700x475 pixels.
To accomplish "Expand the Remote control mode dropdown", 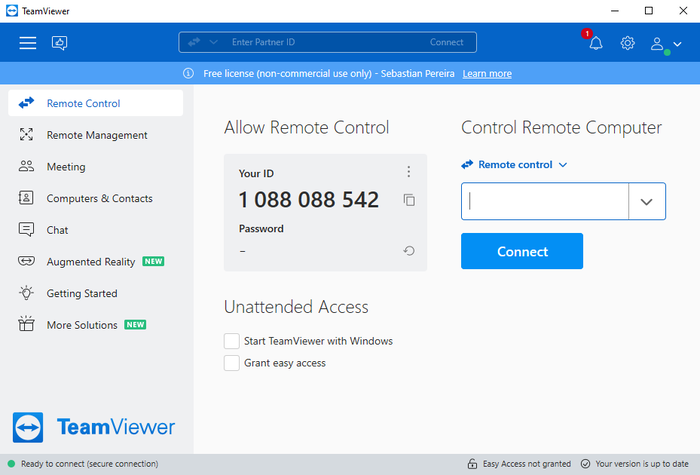I will click(514, 165).
